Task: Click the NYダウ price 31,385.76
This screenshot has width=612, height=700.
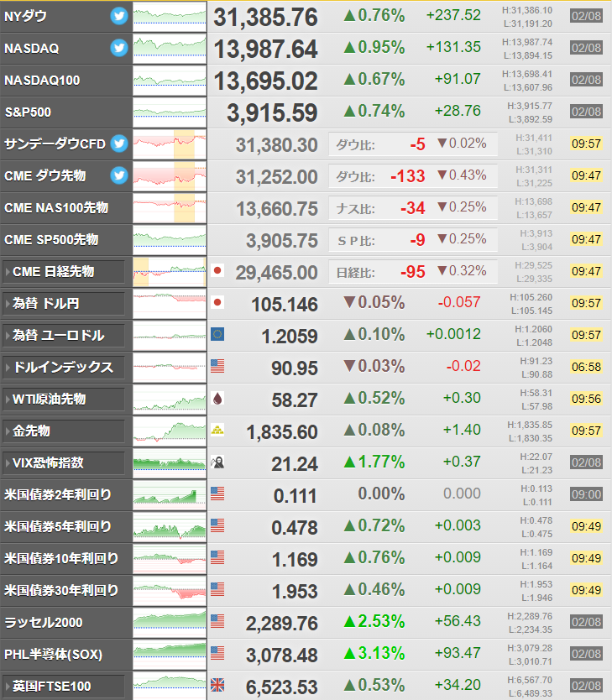Action: (x=265, y=18)
